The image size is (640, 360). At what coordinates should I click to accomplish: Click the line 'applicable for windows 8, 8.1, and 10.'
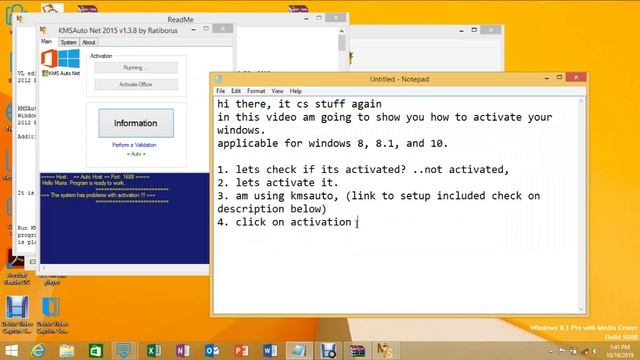(x=332, y=143)
